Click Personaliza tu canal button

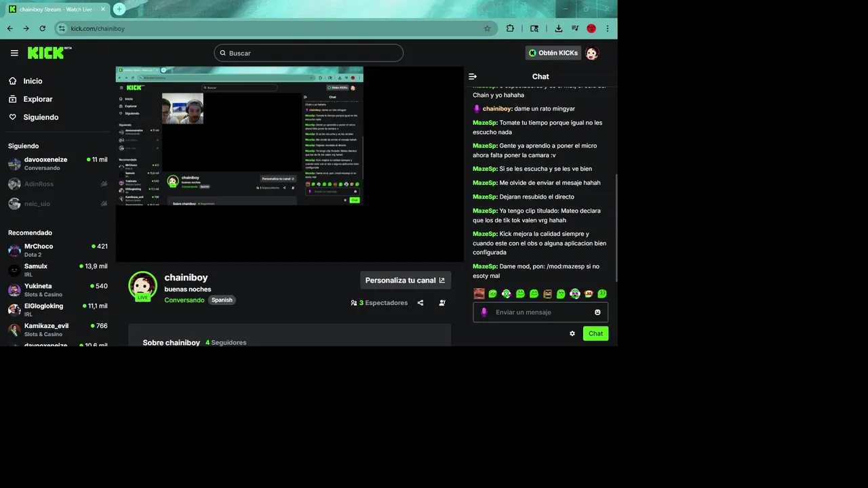405,280
